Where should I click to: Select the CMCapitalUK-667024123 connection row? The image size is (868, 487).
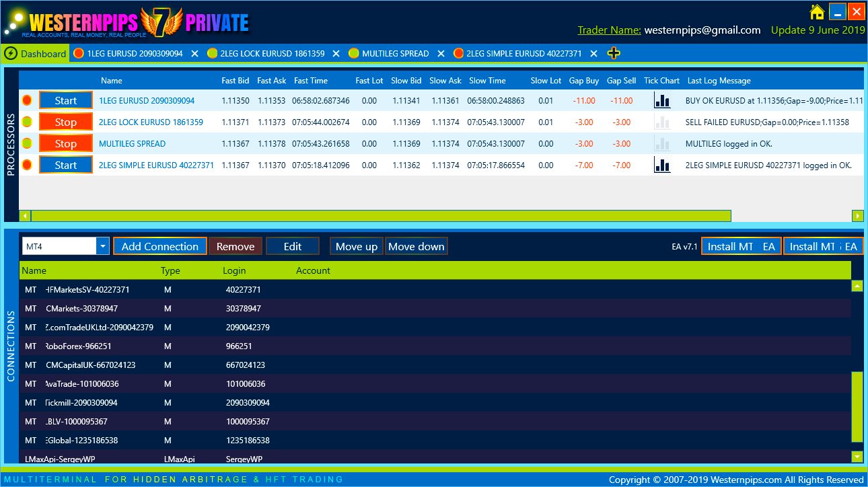point(435,365)
